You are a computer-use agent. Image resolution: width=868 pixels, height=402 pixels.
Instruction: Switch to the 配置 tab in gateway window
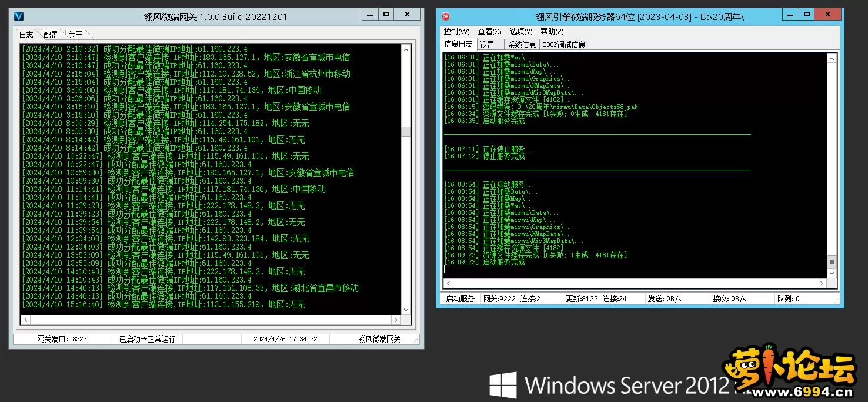(51, 35)
